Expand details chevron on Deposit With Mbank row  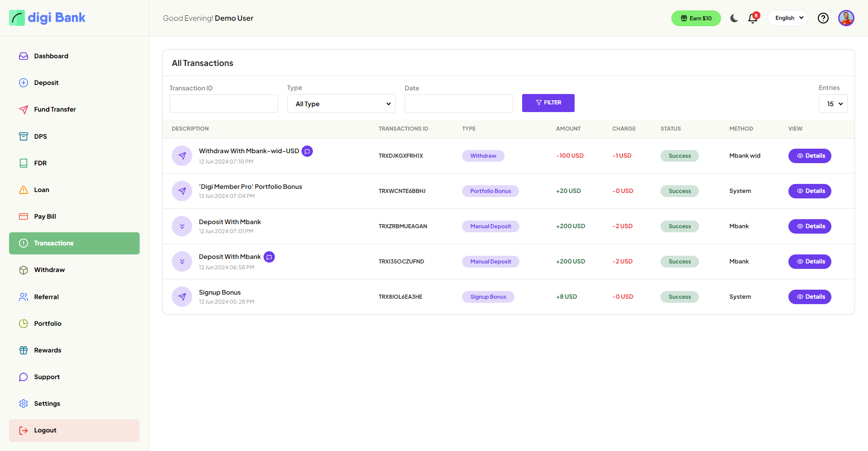182,226
